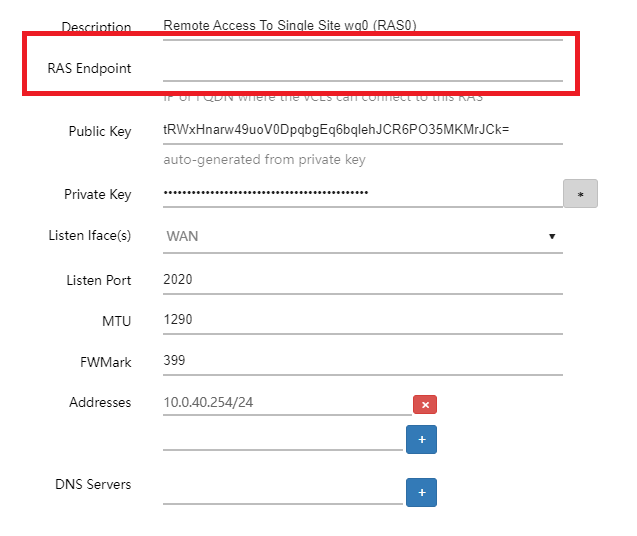
Task: Edit the existing 10.0.40.254/24 address field
Action: [x=286, y=402]
